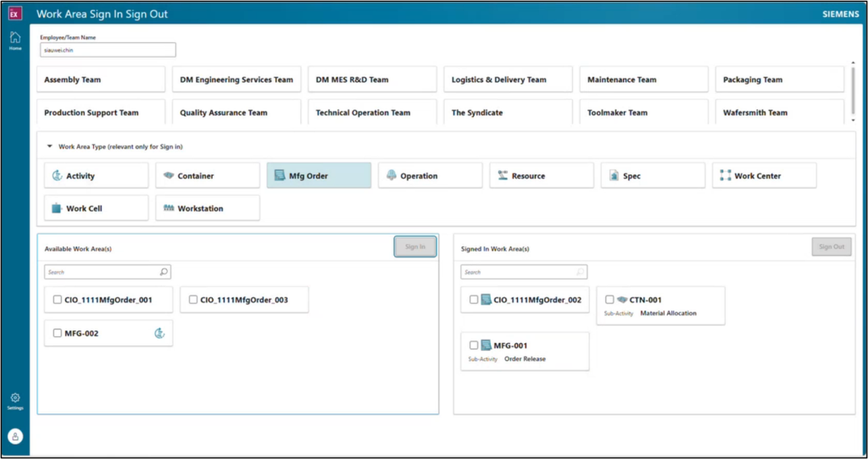Click the Resource type icon
Viewport: 868px width, 459px height.
[503, 175]
